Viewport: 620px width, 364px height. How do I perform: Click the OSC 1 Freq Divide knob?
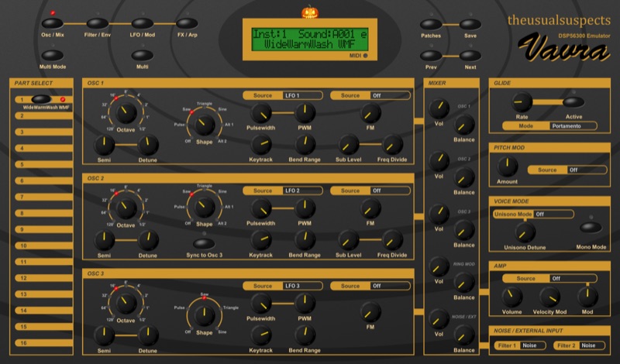coord(392,145)
